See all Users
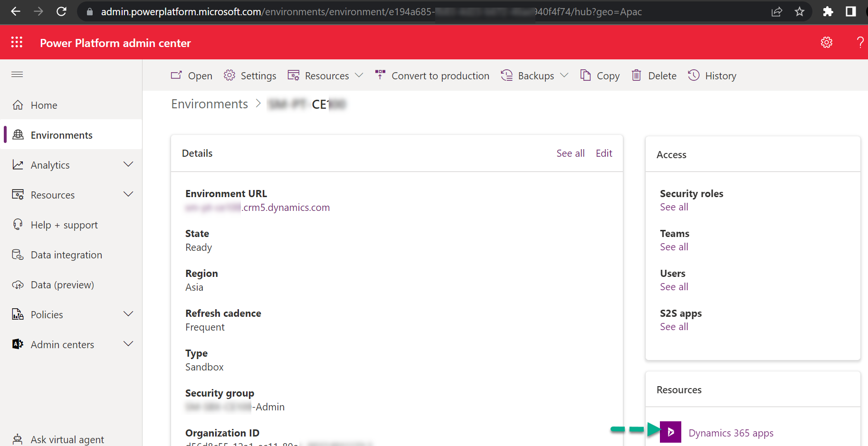 [674, 287]
